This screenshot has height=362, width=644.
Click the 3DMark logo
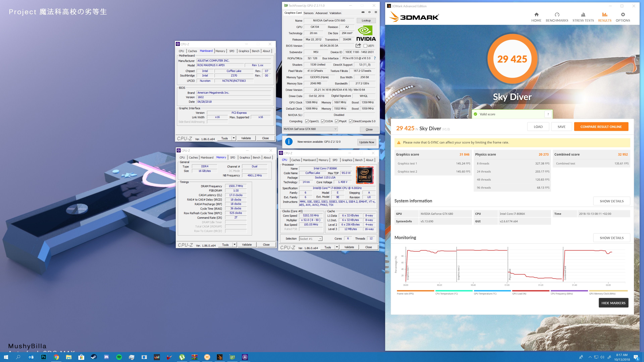point(414,17)
